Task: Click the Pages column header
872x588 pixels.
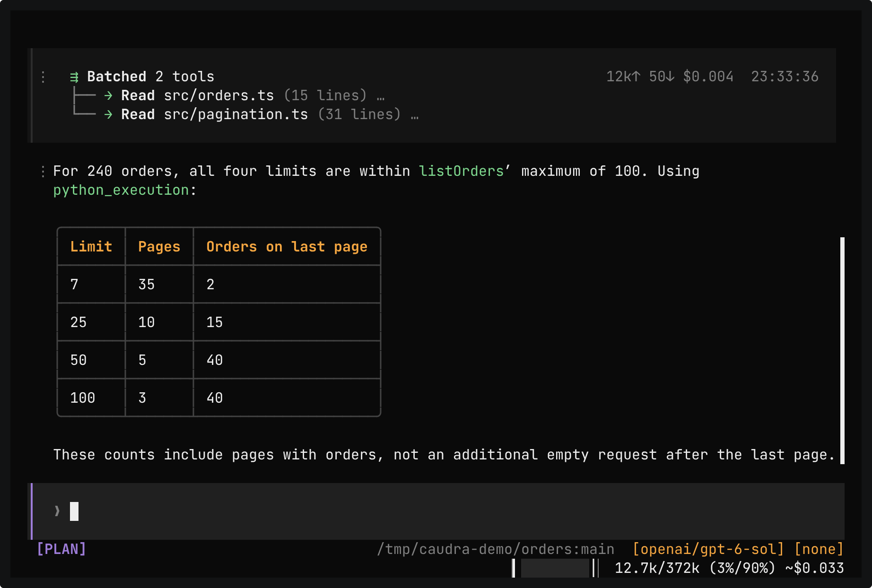Action: pyautogui.click(x=159, y=247)
